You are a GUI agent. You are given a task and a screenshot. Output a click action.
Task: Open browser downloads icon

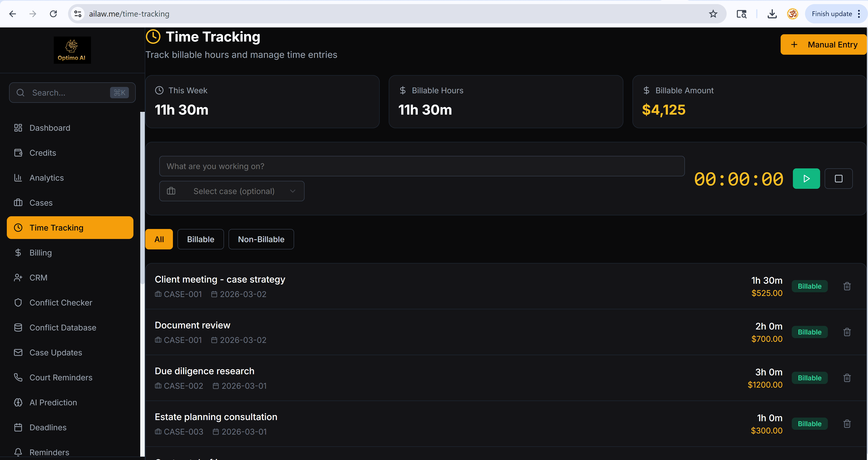[772, 14]
